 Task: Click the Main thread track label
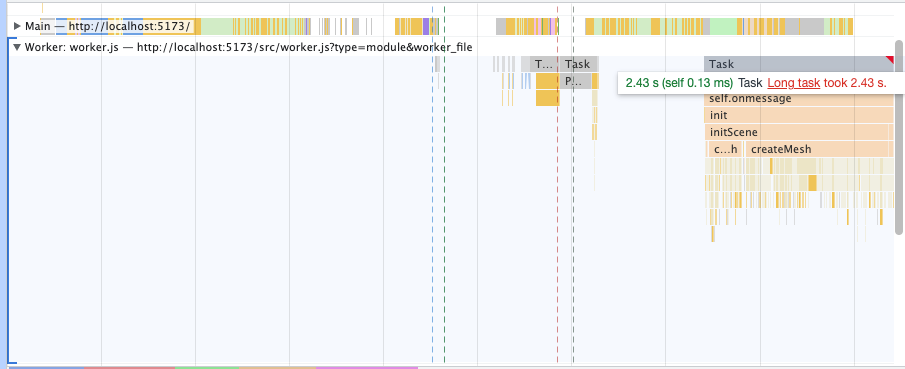pyautogui.click(x=107, y=26)
